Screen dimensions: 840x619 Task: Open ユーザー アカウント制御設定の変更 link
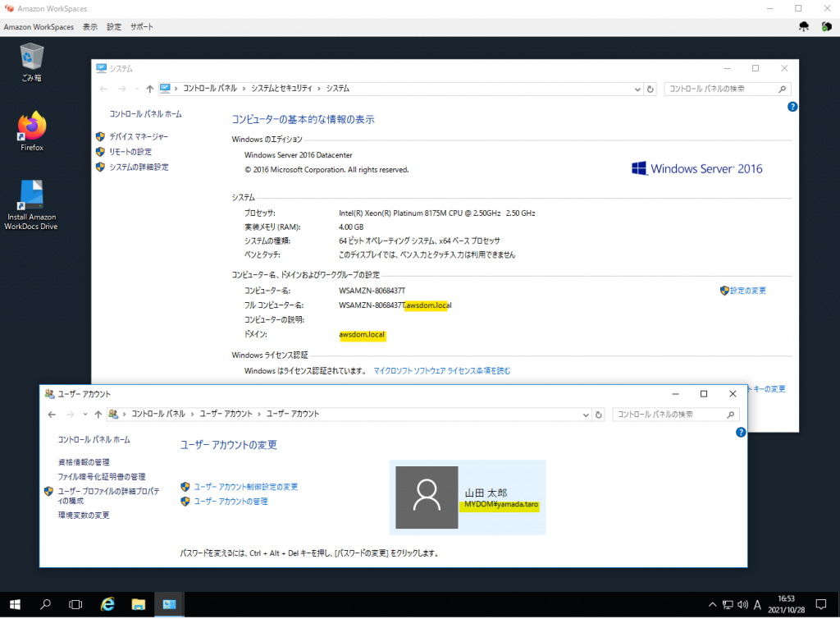245,487
